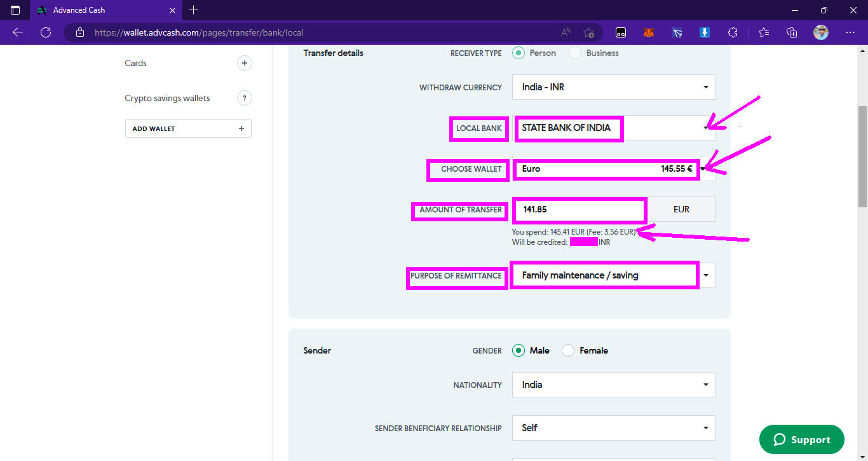Add this page to favorites
Viewport: 868px width, 461px height.
[588, 32]
